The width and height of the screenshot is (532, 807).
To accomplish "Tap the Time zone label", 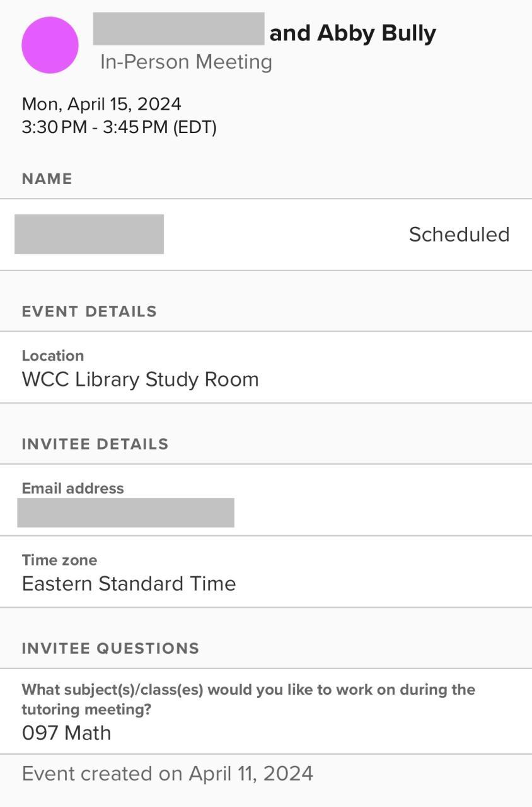I will coord(59,560).
